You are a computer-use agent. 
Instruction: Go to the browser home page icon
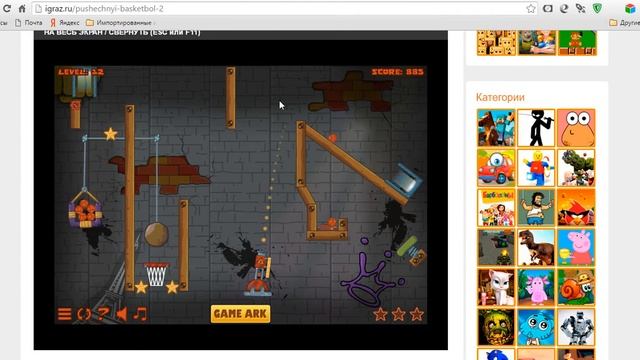tap(22, 8)
